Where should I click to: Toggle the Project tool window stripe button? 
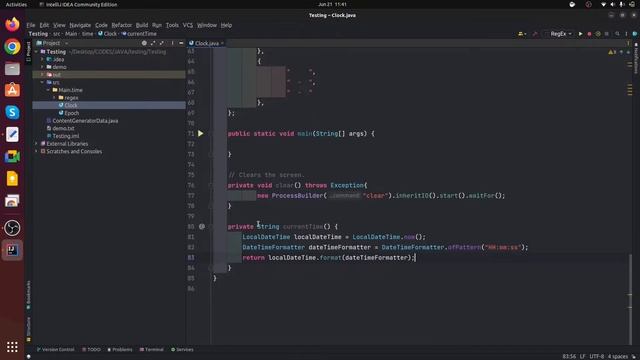pos(28,51)
